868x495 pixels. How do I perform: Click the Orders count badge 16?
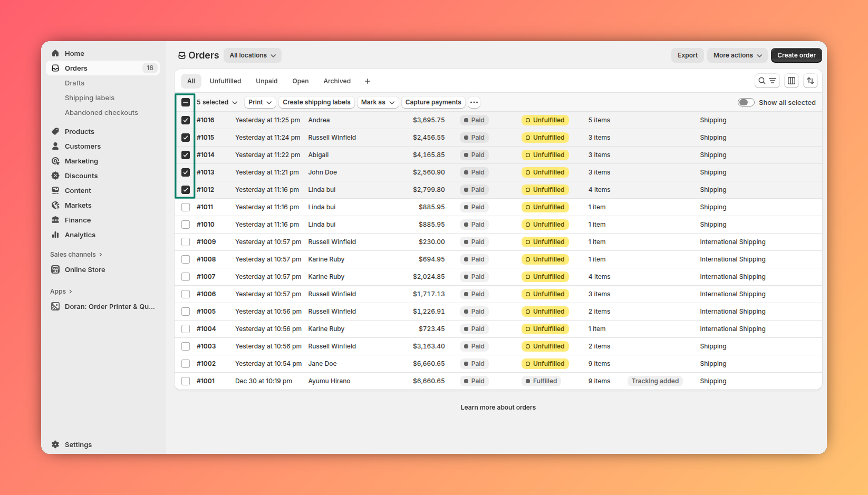click(x=150, y=68)
